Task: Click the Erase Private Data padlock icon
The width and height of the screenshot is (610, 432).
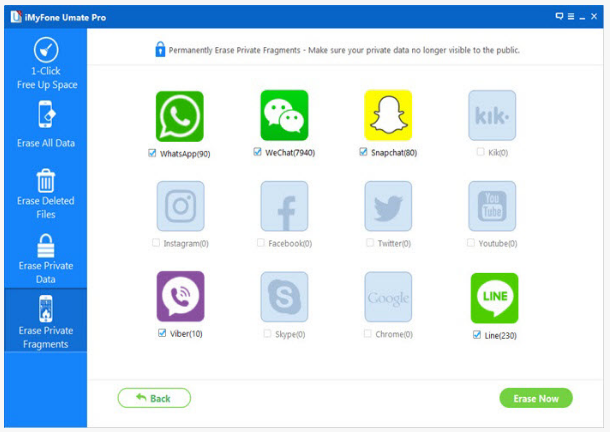Action: coord(46,246)
